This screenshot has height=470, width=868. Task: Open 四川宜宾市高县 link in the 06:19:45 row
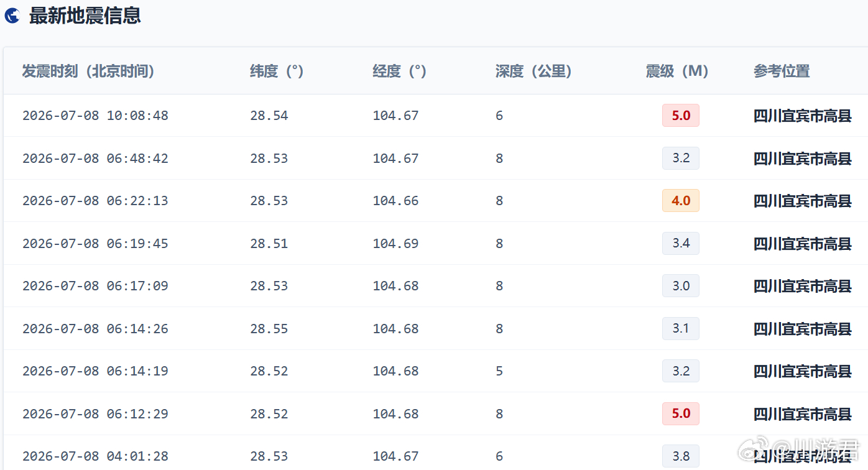[803, 244]
